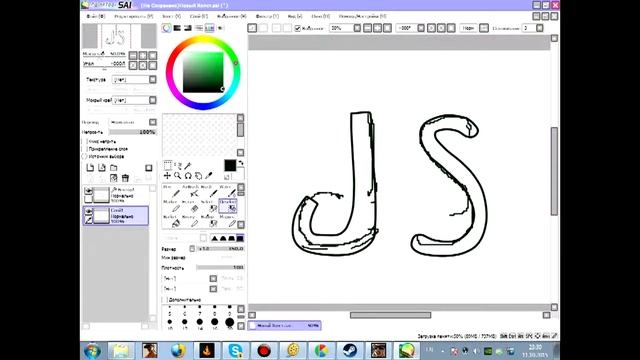Click the clear layer icon beside trash
This screenshot has height=360, width=640.
pos(113,178)
